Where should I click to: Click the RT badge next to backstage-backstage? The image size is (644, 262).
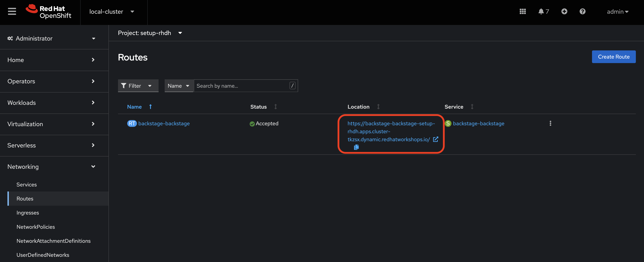(x=132, y=124)
